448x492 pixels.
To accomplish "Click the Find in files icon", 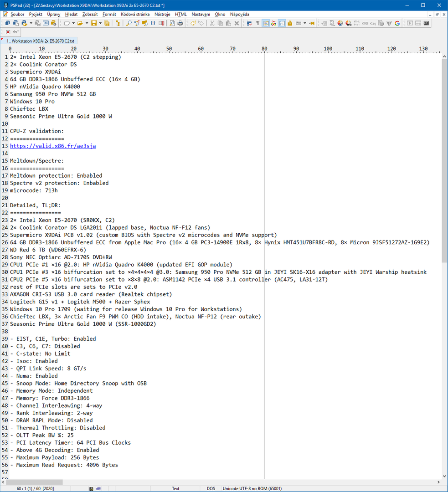I will click(x=145, y=23).
